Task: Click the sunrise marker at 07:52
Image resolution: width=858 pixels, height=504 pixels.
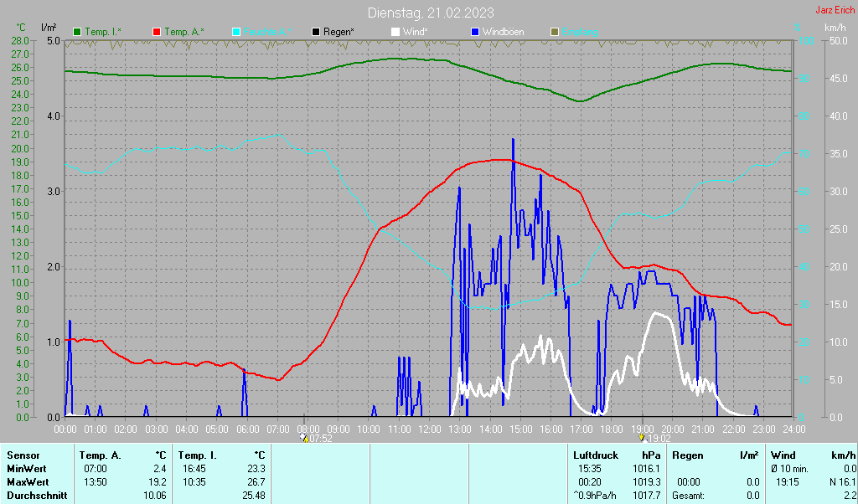Action: [x=304, y=437]
